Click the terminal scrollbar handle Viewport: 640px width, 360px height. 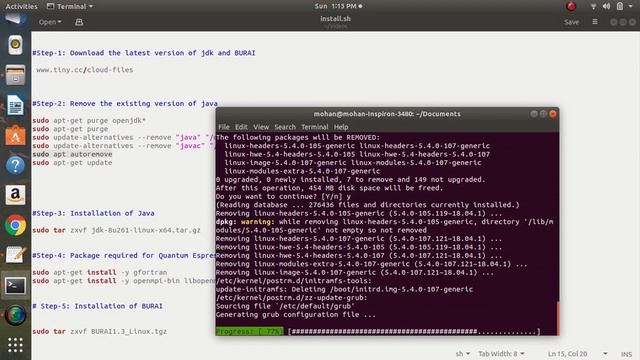(558, 318)
